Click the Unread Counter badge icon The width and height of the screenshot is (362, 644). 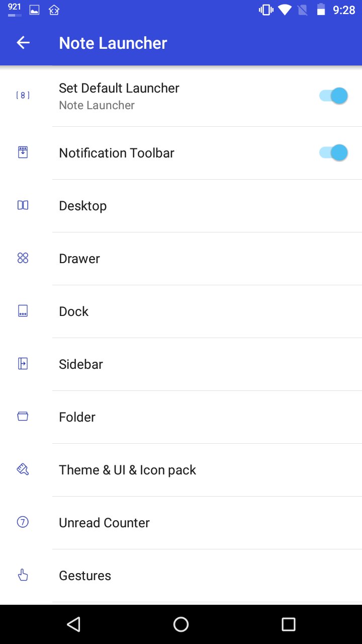[x=23, y=522]
